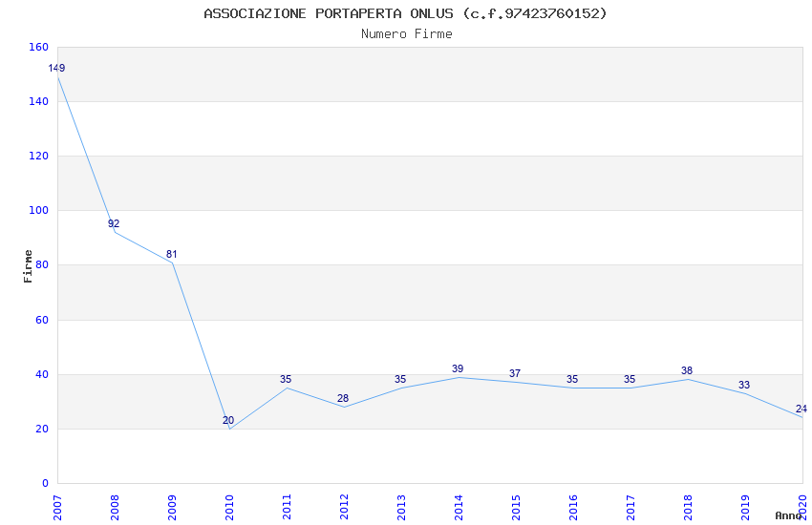Viewport: 812px width, 525px height.
Task: Click the Numero Firme subtitle
Action: pos(406,33)
